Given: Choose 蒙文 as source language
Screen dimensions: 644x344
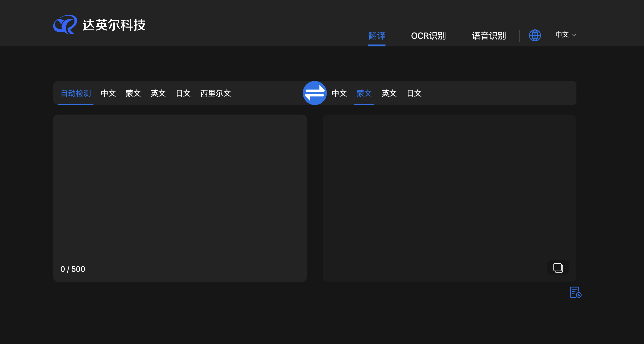Looking at the screenshot, I should tap(133, 93).
